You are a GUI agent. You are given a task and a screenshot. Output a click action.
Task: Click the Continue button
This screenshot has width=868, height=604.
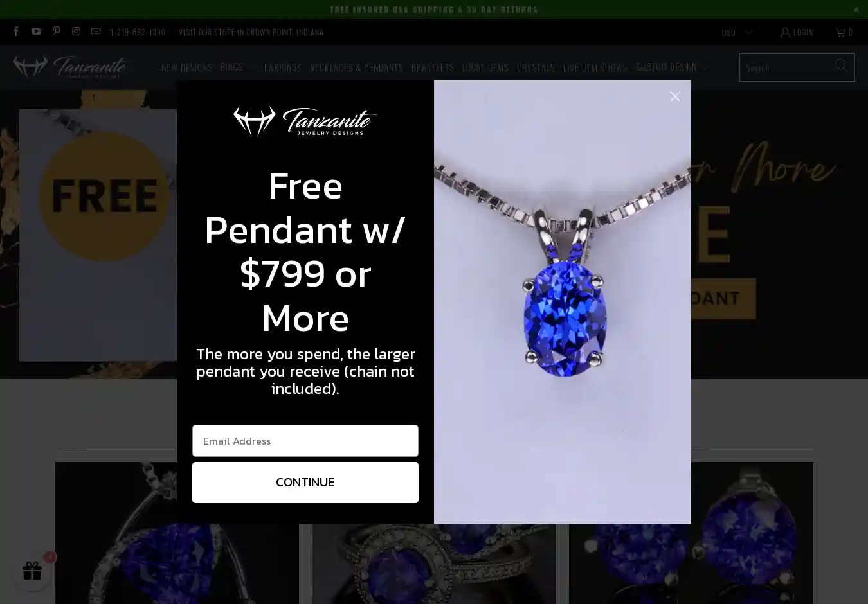click(x=305, y=483)
